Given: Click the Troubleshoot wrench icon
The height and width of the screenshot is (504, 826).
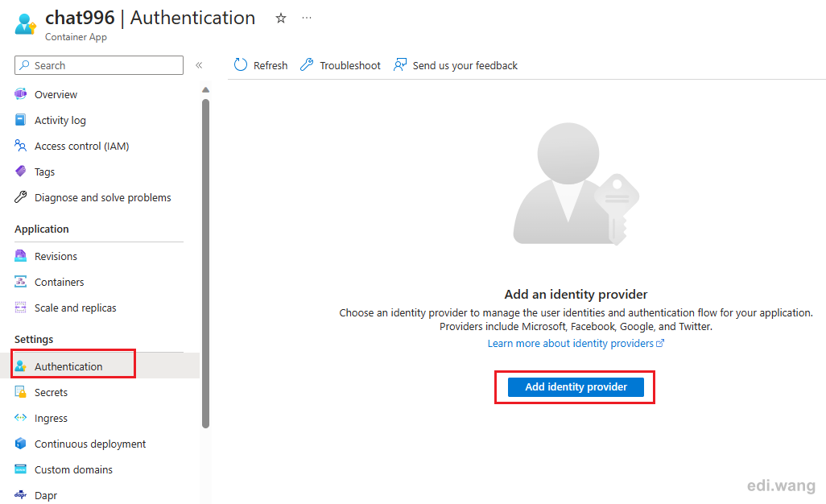Looking at the screenshot, I should point(307,64).
